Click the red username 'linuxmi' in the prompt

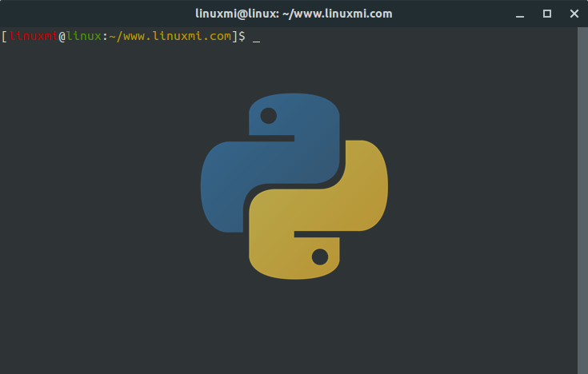34,36
